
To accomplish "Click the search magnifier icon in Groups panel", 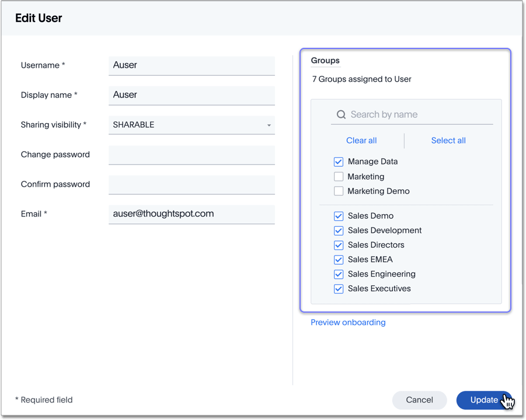I will [x=341, y=114].
